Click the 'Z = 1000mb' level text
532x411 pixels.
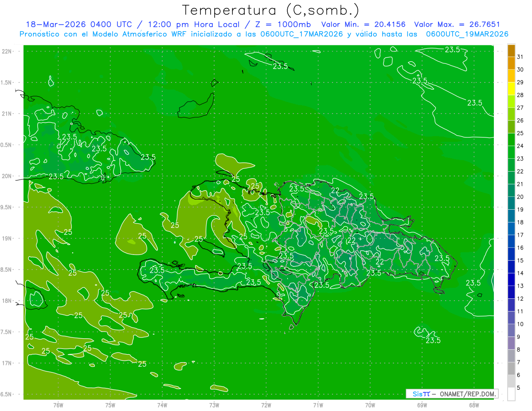point(282,24)
